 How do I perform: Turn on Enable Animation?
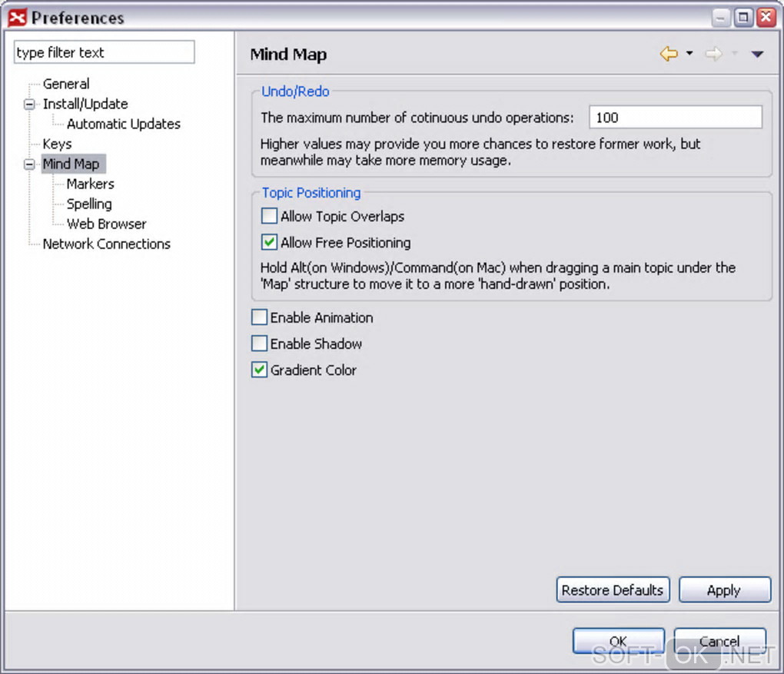[x=260, y=318]
